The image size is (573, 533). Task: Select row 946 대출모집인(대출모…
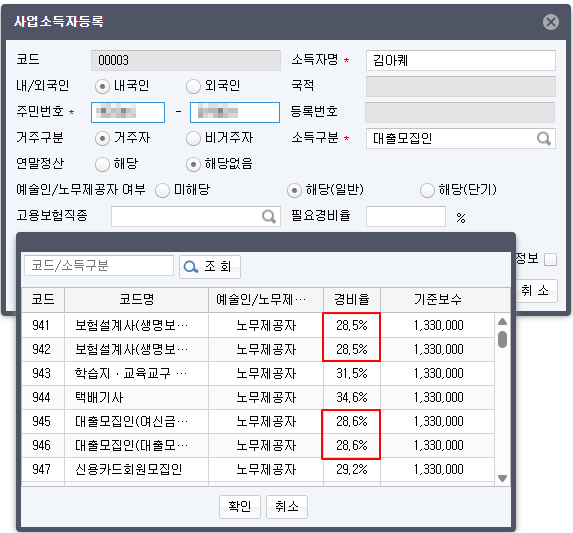point(258,446)
